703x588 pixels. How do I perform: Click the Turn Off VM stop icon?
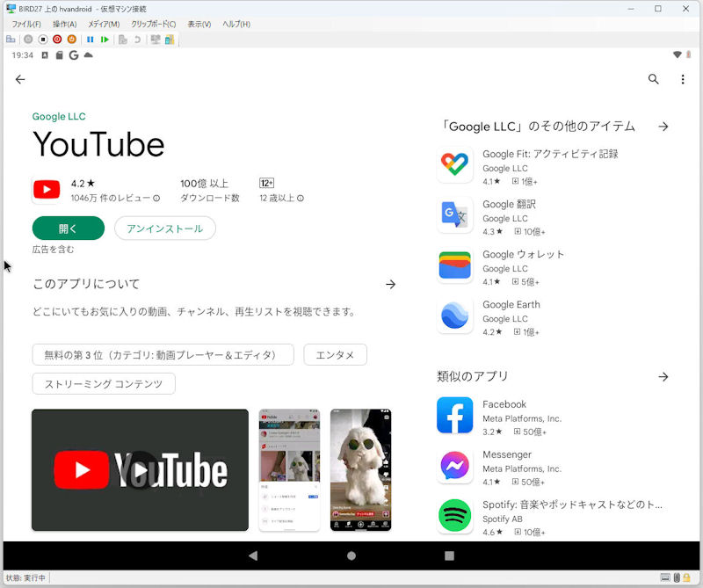(42, 40)
